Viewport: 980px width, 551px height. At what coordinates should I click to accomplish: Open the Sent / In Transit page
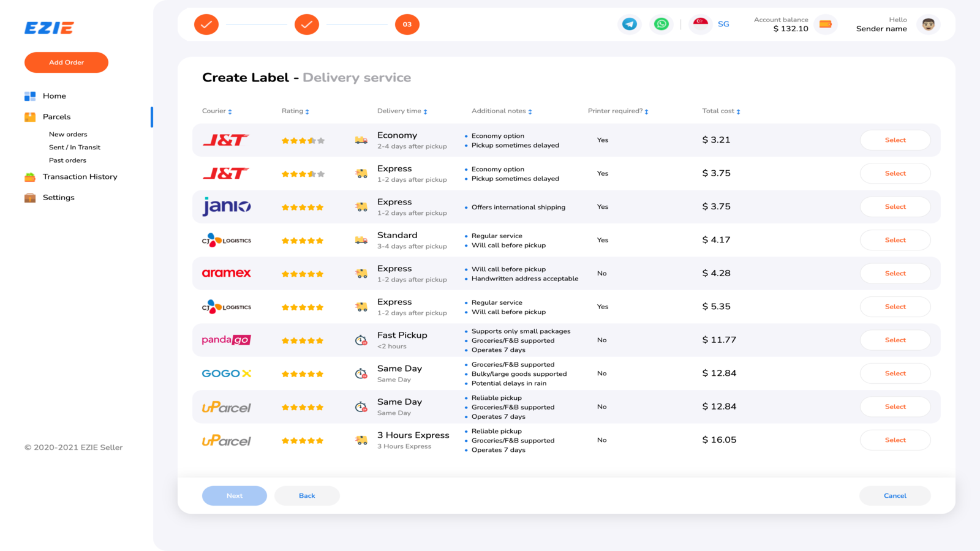coord(75,147)
